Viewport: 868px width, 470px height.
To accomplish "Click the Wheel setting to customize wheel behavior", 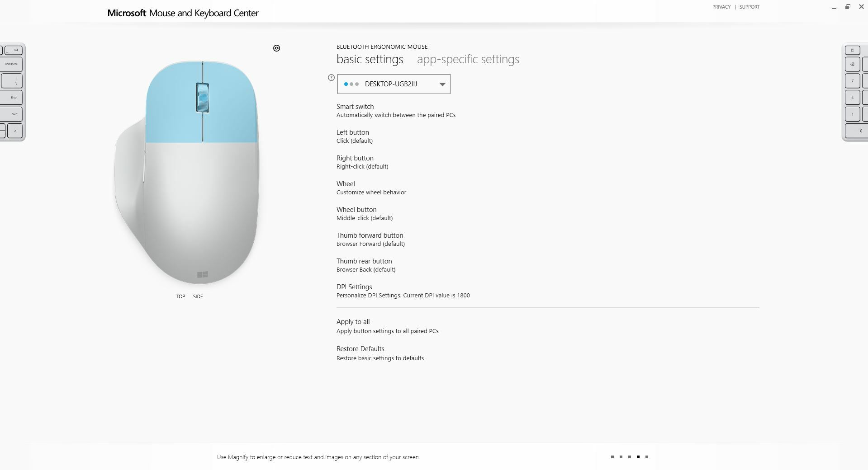I will pos(346,183).
